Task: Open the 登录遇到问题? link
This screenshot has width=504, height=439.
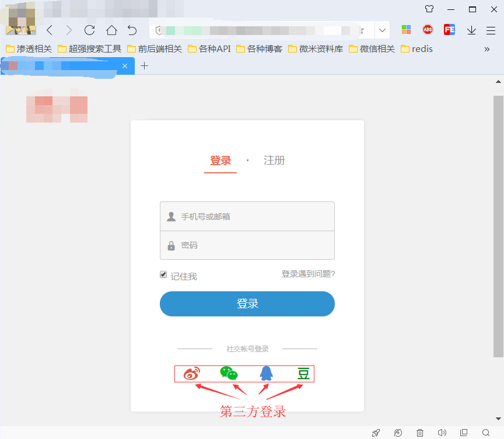Action: pyautogui.click(x=308, y=274)
